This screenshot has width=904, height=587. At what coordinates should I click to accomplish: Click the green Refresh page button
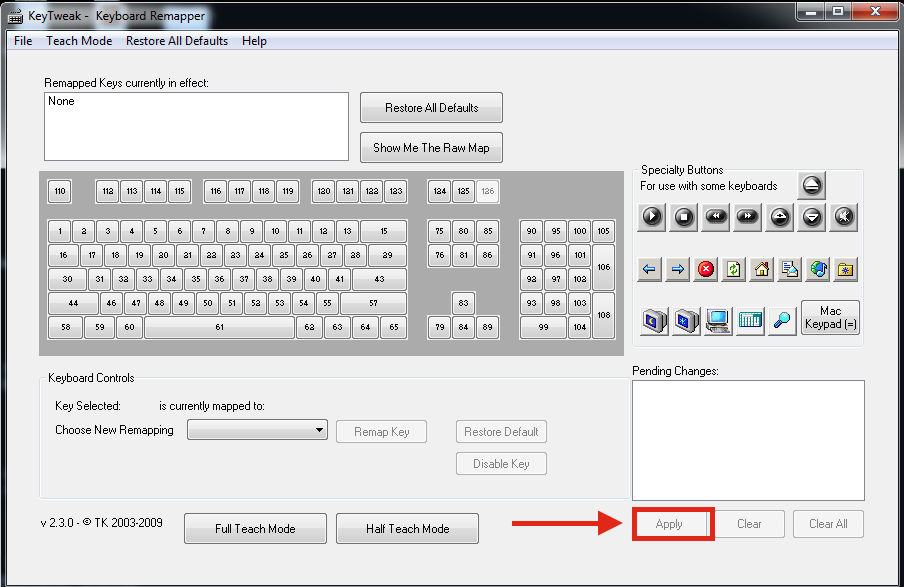(733, 269)
